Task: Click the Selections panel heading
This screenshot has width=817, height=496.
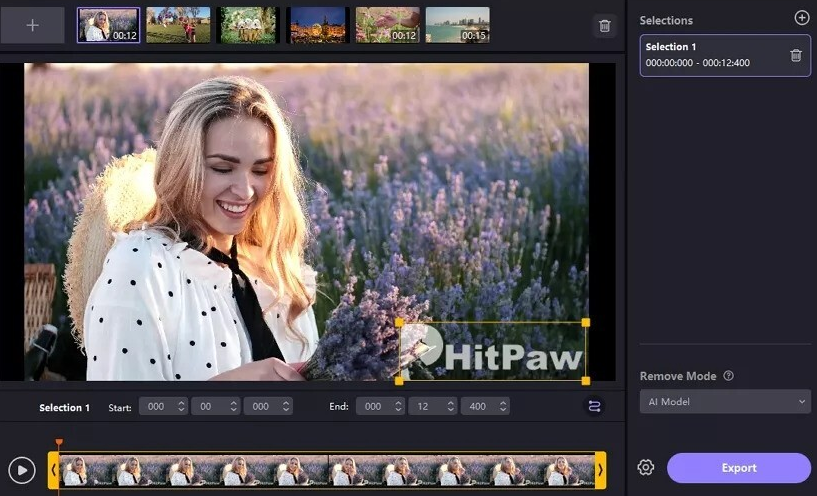Action: point(666,20)
